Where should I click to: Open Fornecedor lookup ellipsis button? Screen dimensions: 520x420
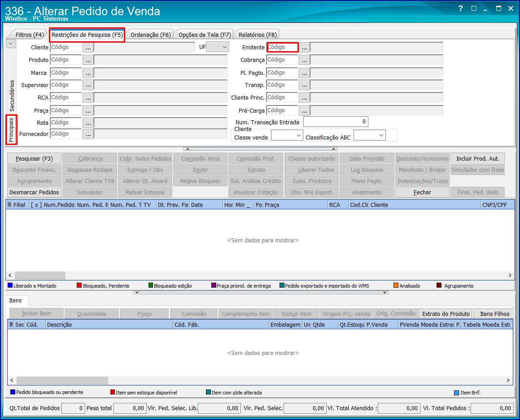click(x=88, y=134)
